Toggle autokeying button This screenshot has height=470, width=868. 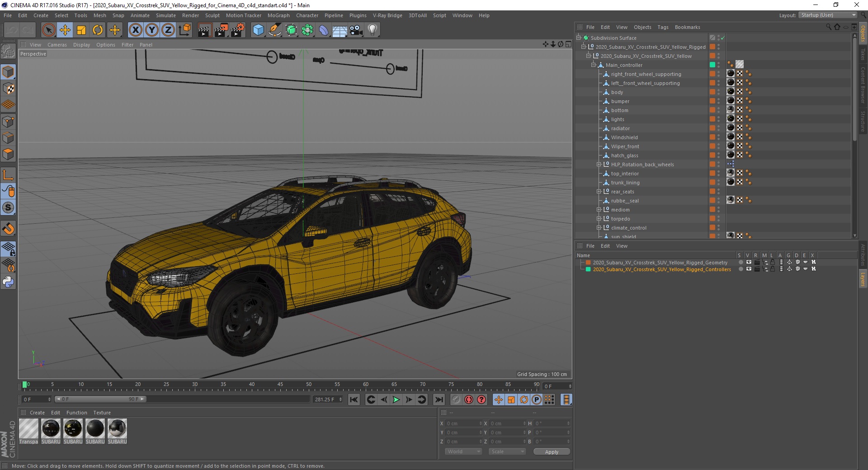469,399
